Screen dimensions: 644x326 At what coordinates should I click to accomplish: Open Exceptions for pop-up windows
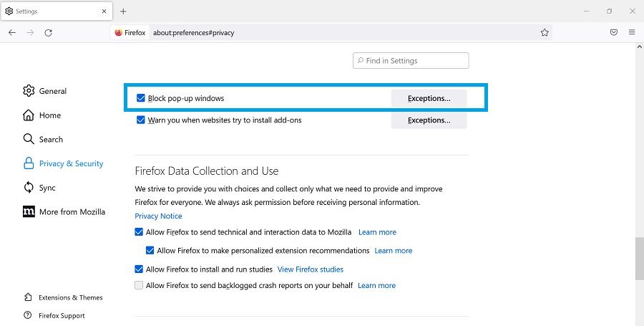[429, 98]
